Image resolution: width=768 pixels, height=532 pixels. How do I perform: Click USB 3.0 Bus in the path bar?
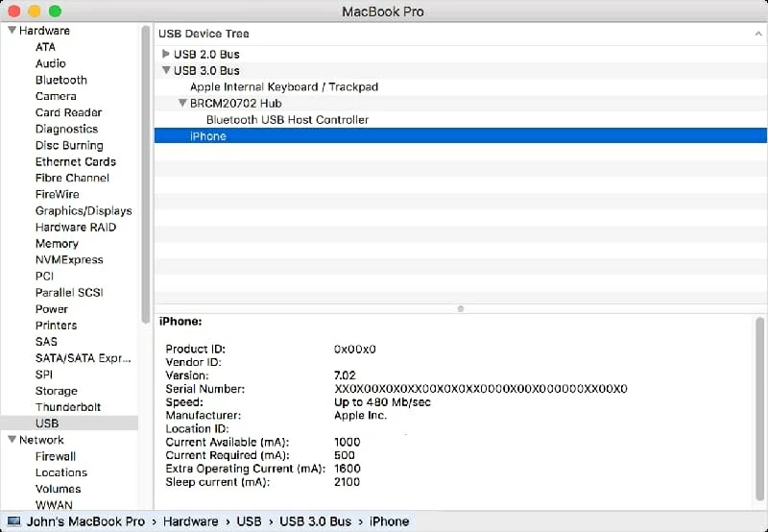pos(315,521)
